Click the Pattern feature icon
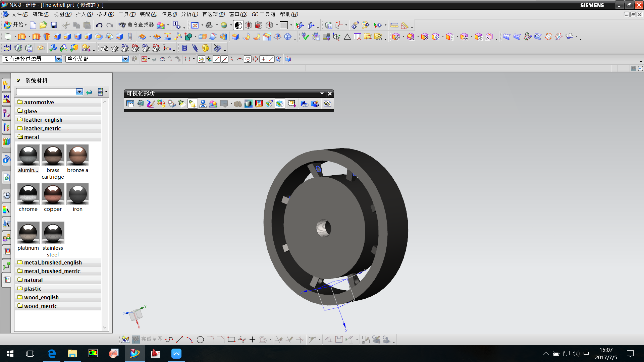 (x=143, y=37)
